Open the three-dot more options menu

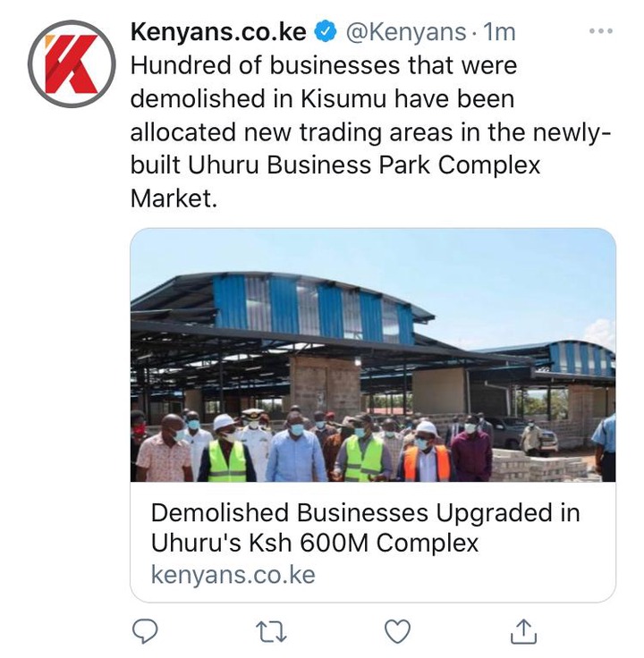coord(601,31)
